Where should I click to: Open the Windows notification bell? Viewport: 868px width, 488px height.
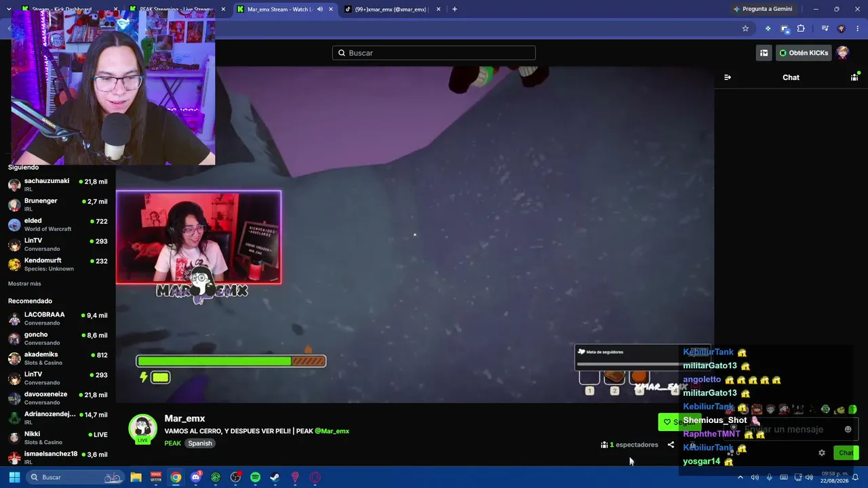(855, 477)
